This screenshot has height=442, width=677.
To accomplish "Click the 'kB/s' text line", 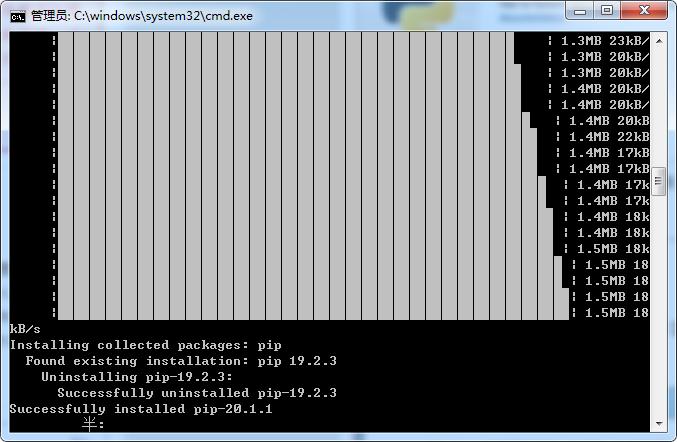I will pos(25,329).
